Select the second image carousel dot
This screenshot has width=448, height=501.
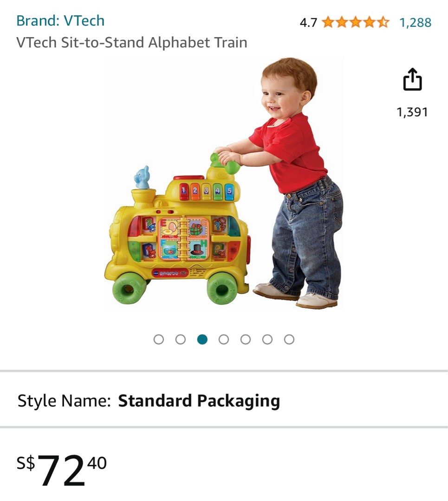(180, 339)
